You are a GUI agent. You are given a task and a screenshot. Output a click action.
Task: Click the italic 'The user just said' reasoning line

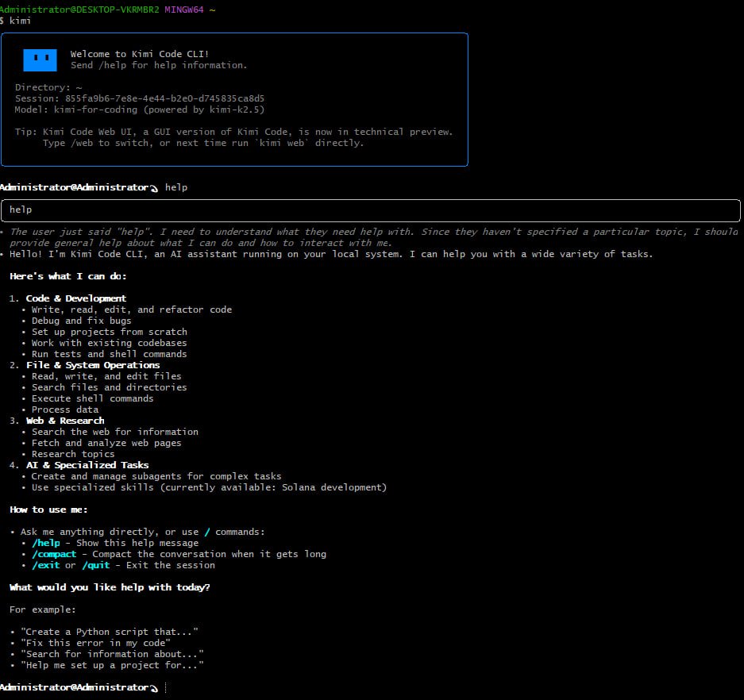click(374, 237)
